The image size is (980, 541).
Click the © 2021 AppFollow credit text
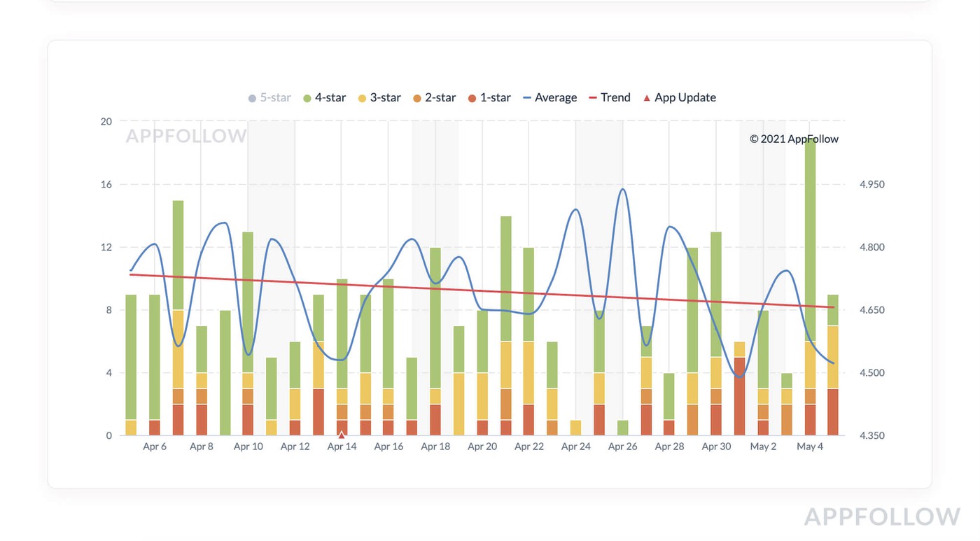(794, 139)
